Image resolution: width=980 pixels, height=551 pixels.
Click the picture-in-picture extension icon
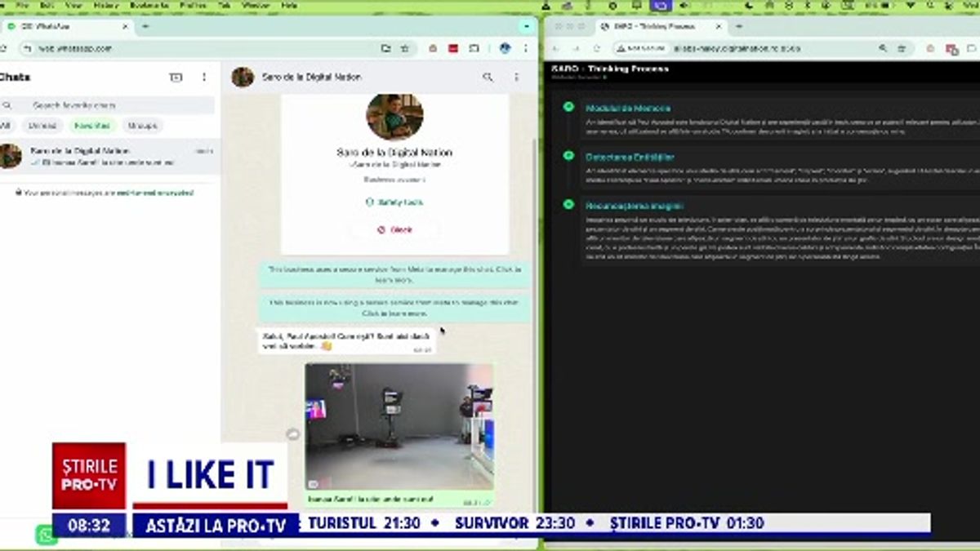(x=474, y=49)
